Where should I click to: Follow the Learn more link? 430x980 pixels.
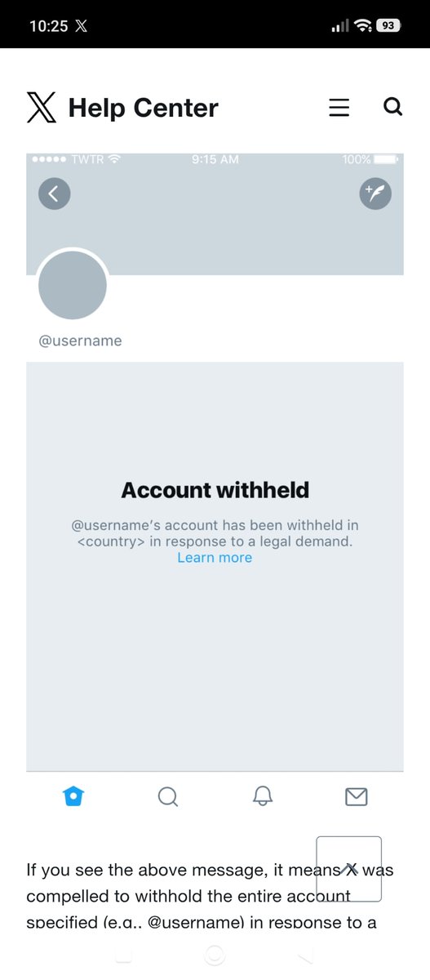(215, 558)
